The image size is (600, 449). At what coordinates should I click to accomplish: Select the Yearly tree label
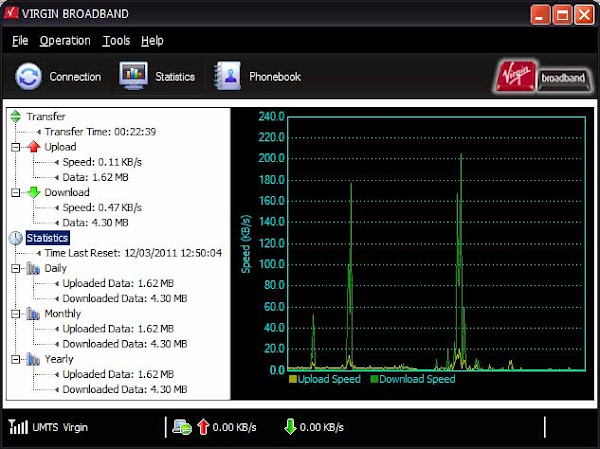[59, 359]
